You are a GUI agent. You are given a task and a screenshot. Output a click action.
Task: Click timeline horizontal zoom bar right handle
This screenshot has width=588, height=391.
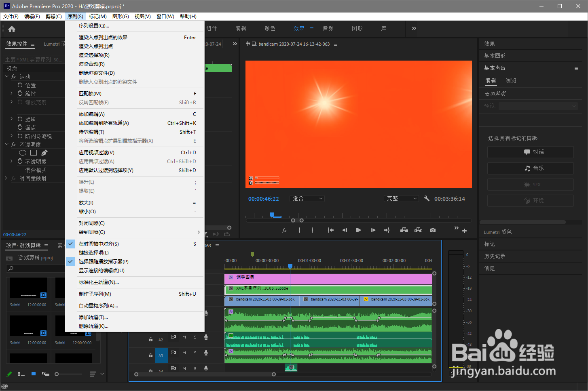pyautogui.click(x=274, y=374)
